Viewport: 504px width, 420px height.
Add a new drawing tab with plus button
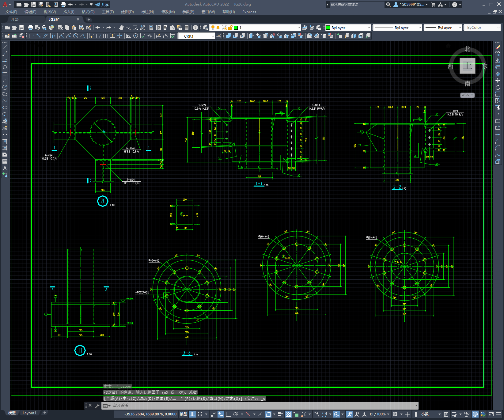coord(89,20)
